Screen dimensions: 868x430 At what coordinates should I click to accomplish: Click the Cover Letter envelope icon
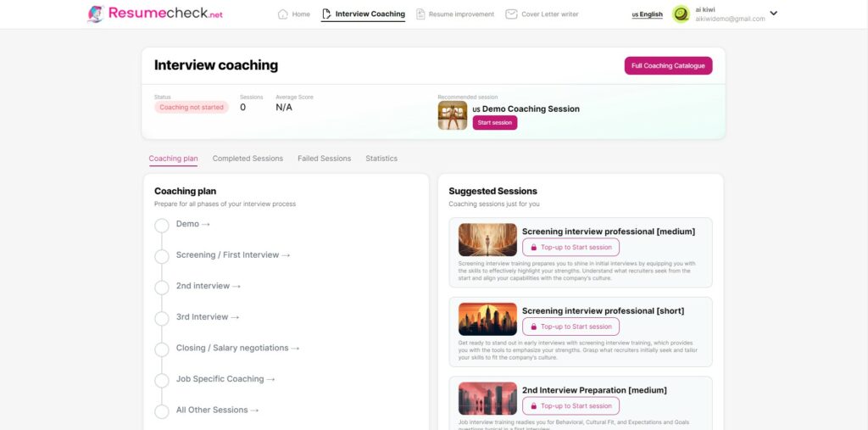[x=511, y=14]
